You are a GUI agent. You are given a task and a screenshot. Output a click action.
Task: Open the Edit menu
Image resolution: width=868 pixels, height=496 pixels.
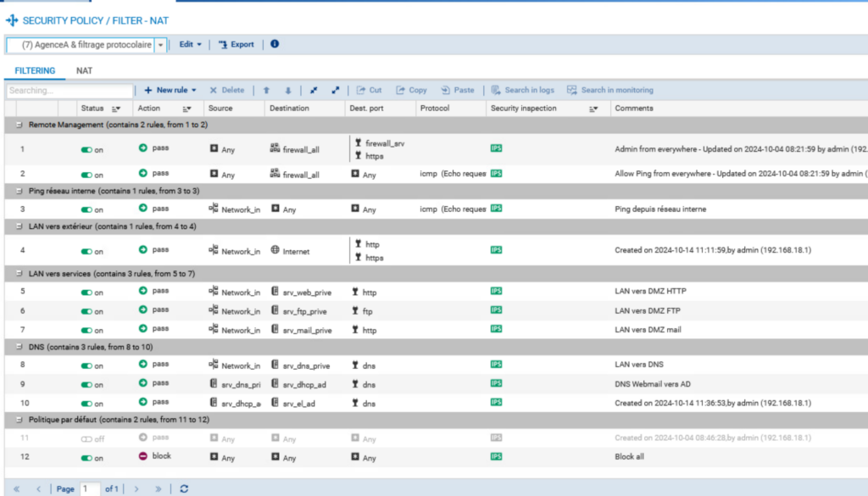pyautogui.click(x=190, y=44)
